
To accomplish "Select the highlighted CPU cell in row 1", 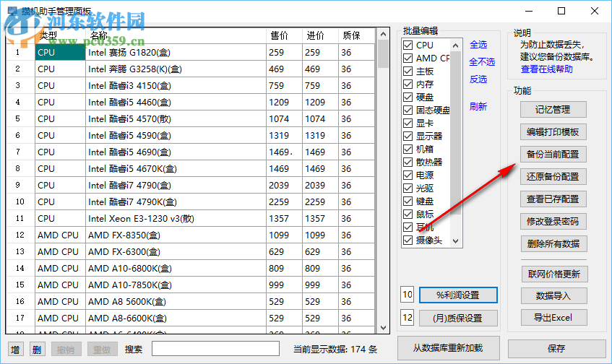I will (60, 53).
